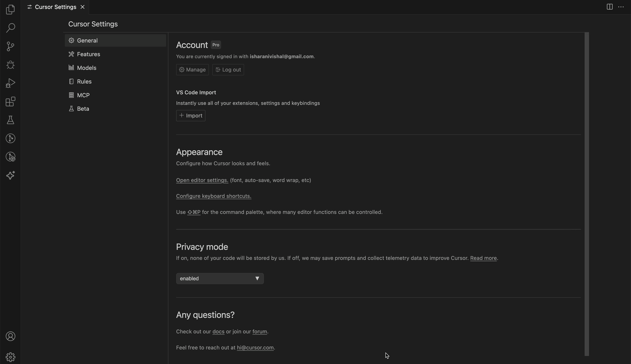Select General in settings sidebar
The image size is (631, 364).
click(115, 40)
